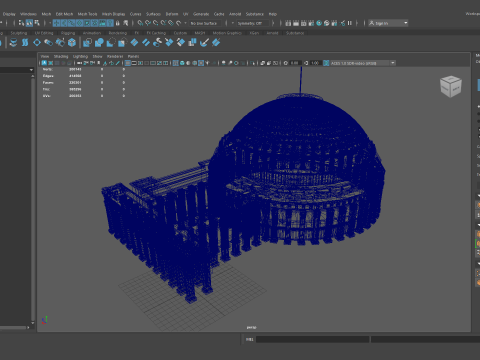The height and width of the screenshot is (360, 480).
Task: Click the poly cube icon on the shelf
Action: coord(72,43)
